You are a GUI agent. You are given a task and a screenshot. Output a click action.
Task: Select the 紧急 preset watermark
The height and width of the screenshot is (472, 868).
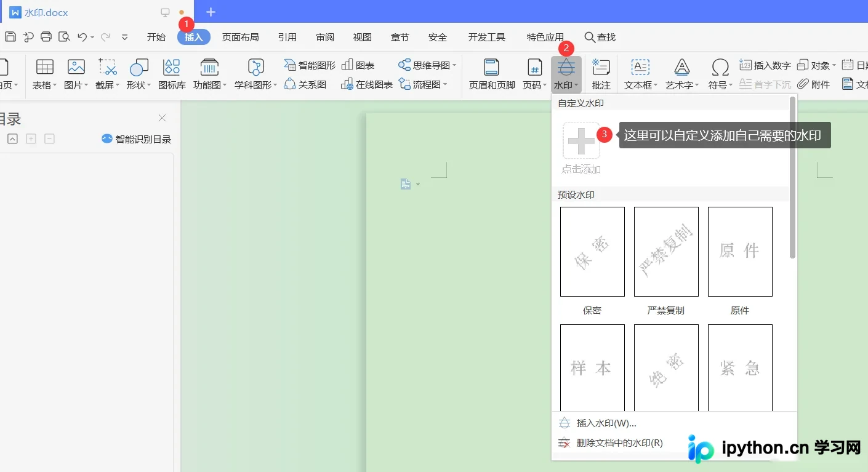tap(740, 367)
